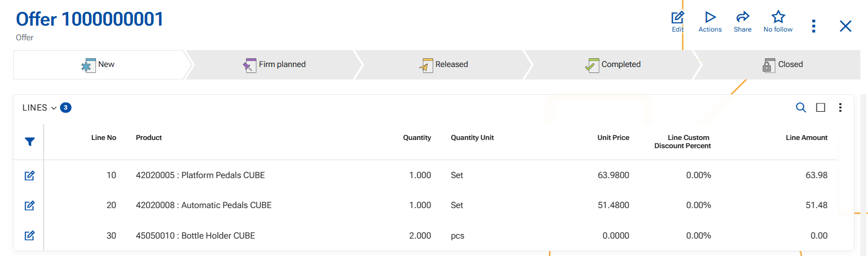This screenshot has width=868, height=256.
Task: Toggle the Lines select-all square checkbox
Action: (821, 107)
